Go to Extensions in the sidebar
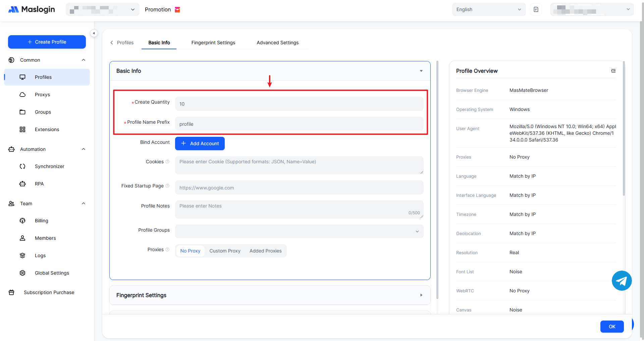The width and height of the screenshot is (644, 341). 47,129
